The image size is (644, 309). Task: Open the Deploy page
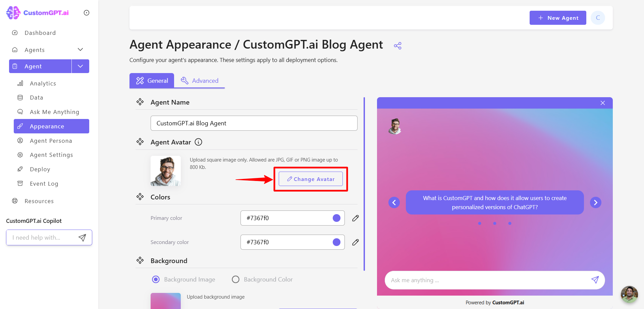point(40,169)
